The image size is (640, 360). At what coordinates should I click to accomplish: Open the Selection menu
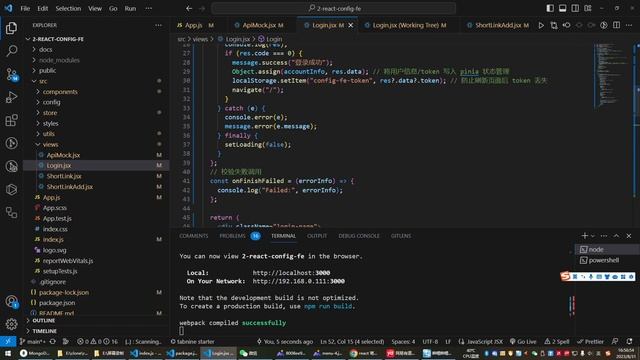click(x=68, y=8)
